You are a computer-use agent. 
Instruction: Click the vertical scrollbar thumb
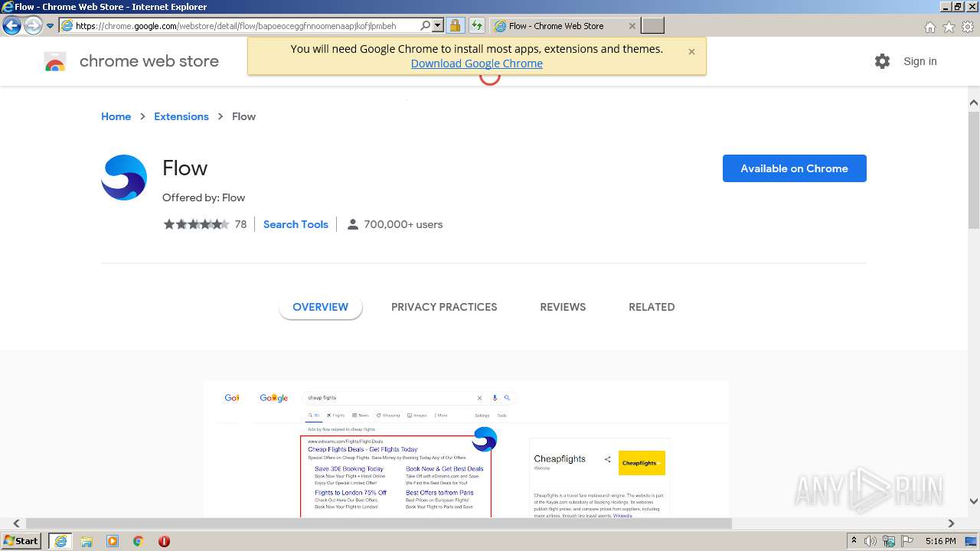(x=974, y=170)
